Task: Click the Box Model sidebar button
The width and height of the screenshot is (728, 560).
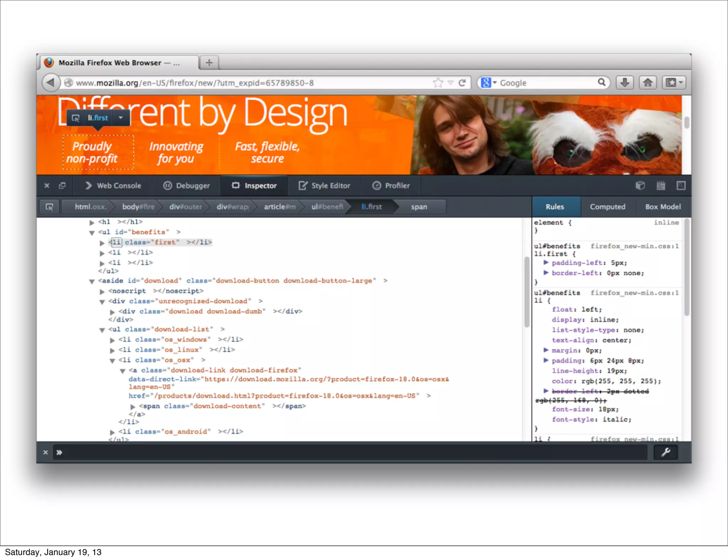Action: point(663,207)
